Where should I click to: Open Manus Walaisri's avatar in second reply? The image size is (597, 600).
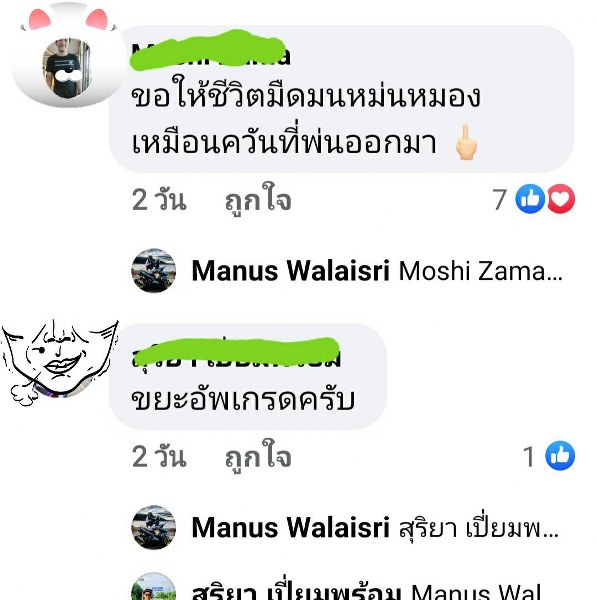click(x=153, y=527)
